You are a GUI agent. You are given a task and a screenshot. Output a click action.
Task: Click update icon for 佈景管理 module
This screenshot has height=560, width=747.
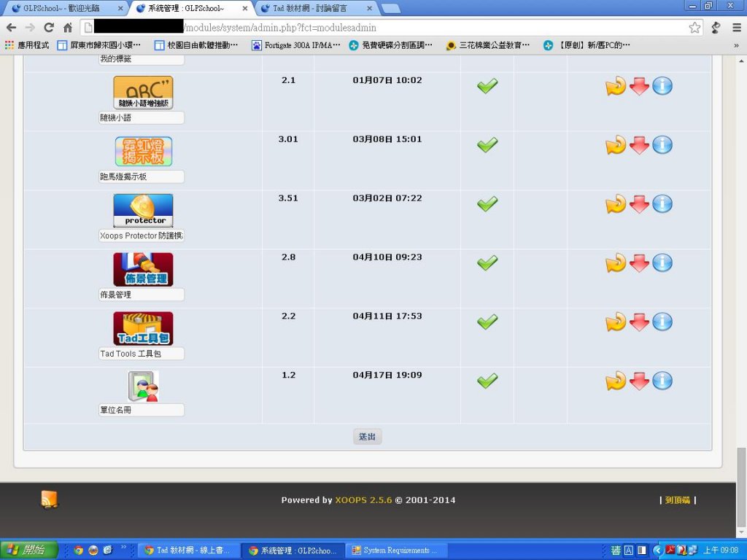(x=616, y=262)
